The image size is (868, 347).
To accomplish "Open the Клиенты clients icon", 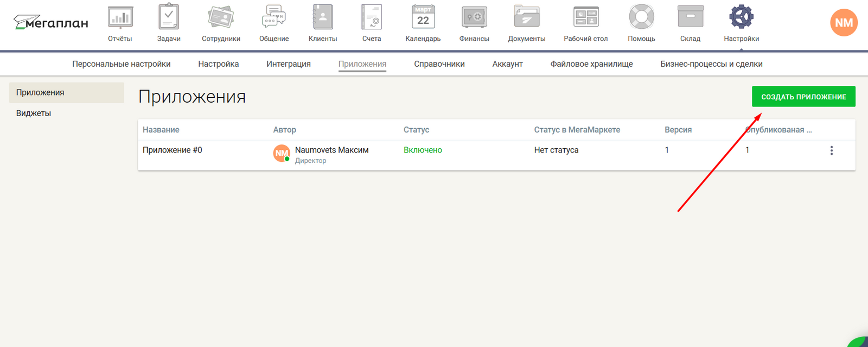I will pyautogui.click(x=322, y=18).
